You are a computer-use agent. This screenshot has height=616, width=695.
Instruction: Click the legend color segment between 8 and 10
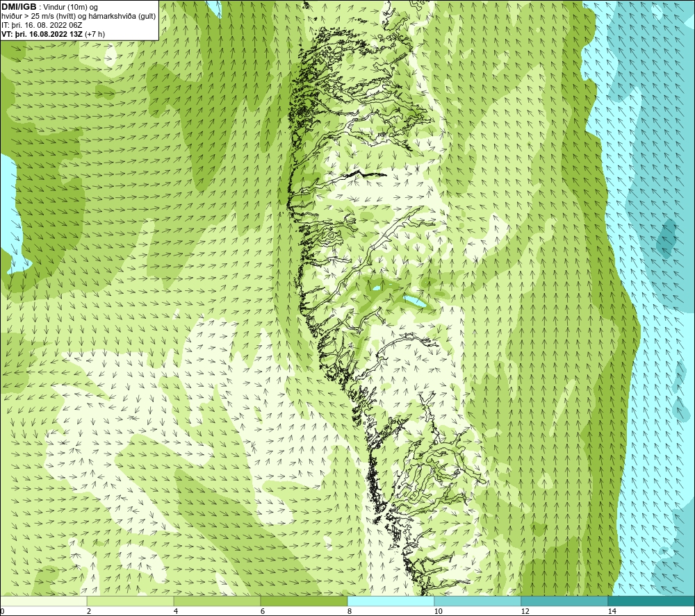click(391, 601)
